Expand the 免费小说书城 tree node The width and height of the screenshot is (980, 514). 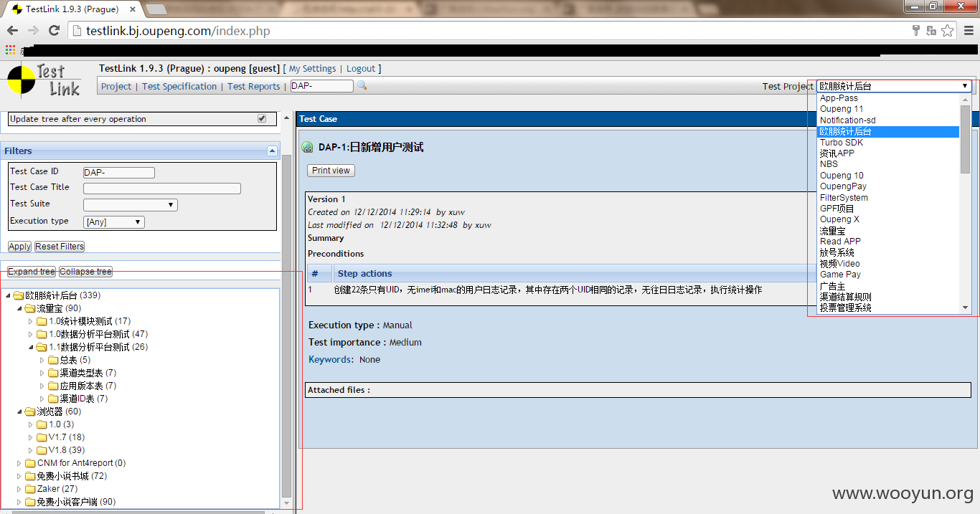pos(19,476)
